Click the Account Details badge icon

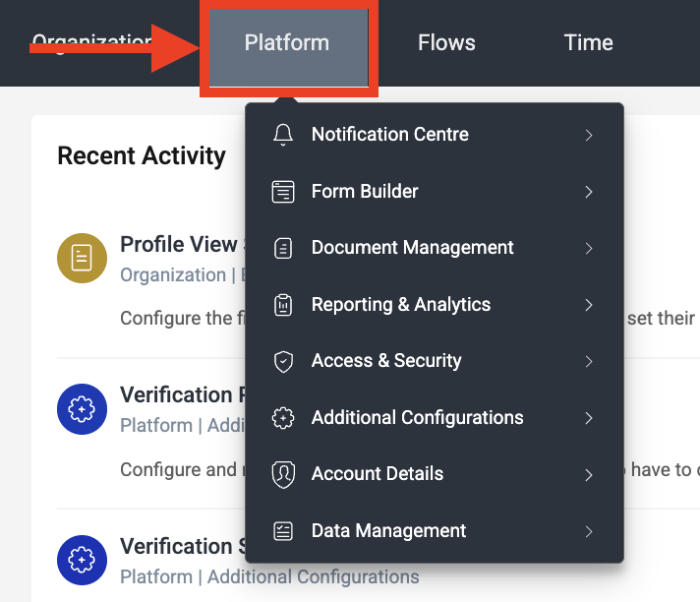(283, 474)
